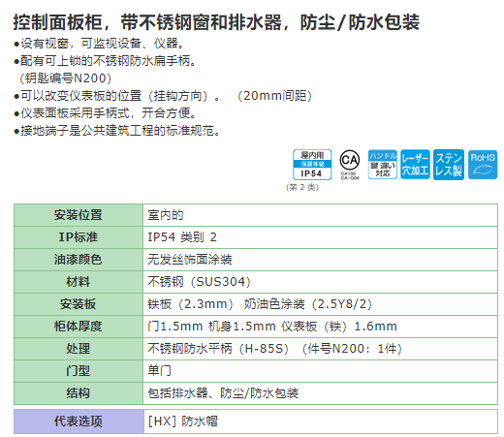Screen dimensions: 504x437
Task: Click the レーザー穴加工 laser hole badge
Action: click(415, 165)
